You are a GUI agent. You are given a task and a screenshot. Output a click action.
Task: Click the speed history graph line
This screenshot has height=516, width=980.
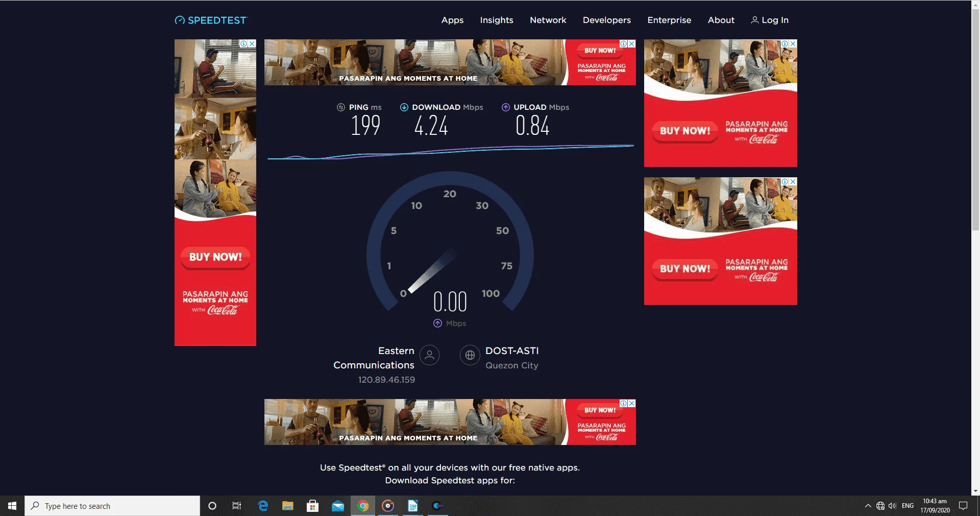[450, 152]
